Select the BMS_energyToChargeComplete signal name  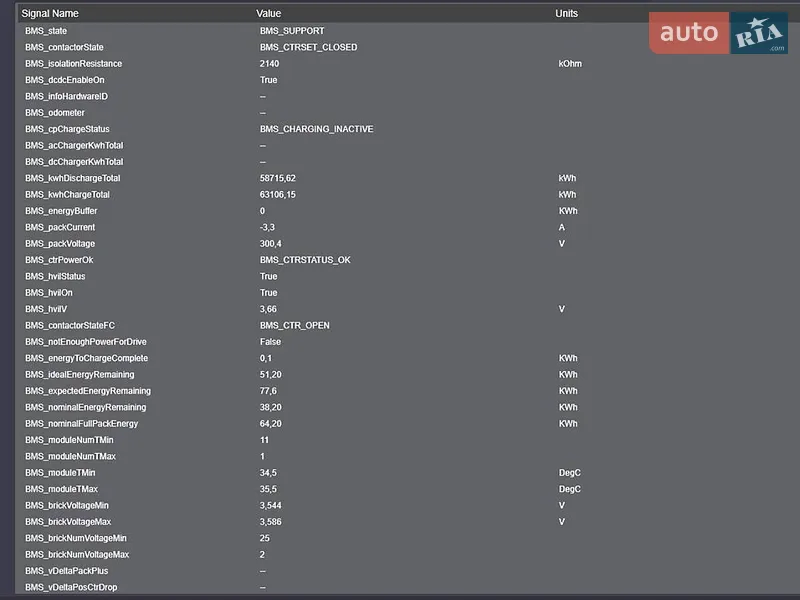pyautogui.click(x=86, y=358)
